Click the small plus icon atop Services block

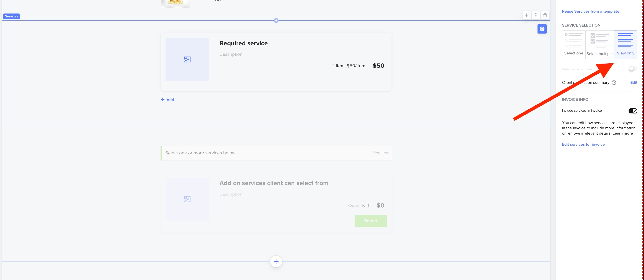tap(276, 20)
